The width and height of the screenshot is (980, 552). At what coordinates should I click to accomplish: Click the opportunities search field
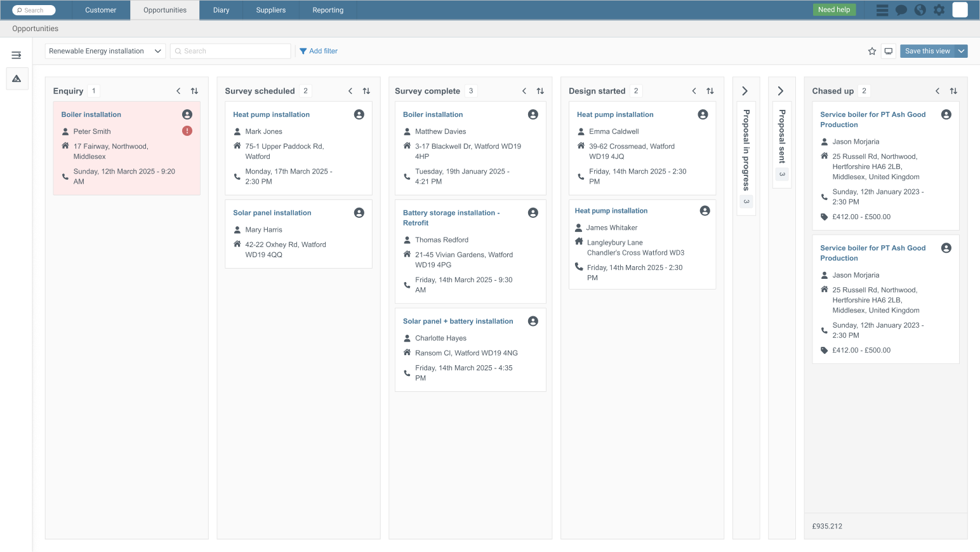(x=230, y=51)
